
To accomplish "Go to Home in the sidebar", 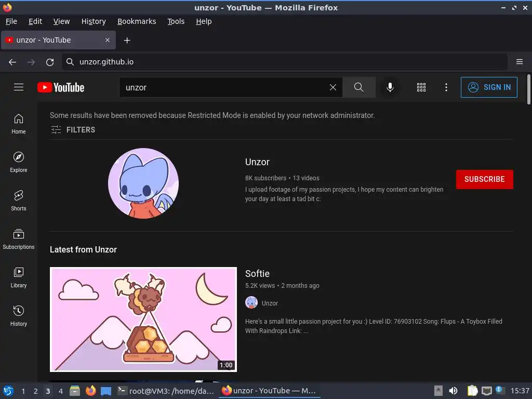I will pyautogui.click(x=19, y=124).
